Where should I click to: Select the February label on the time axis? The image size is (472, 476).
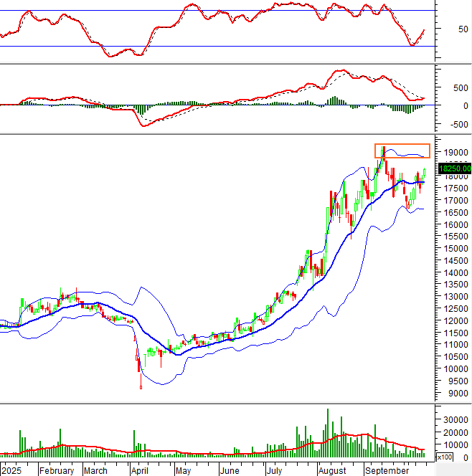pyautogui.click(x=57, y=471)
